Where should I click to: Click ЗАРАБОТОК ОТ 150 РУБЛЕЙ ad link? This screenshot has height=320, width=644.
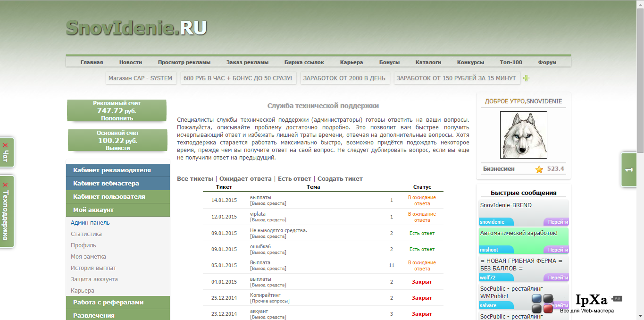tap(457, 78)
